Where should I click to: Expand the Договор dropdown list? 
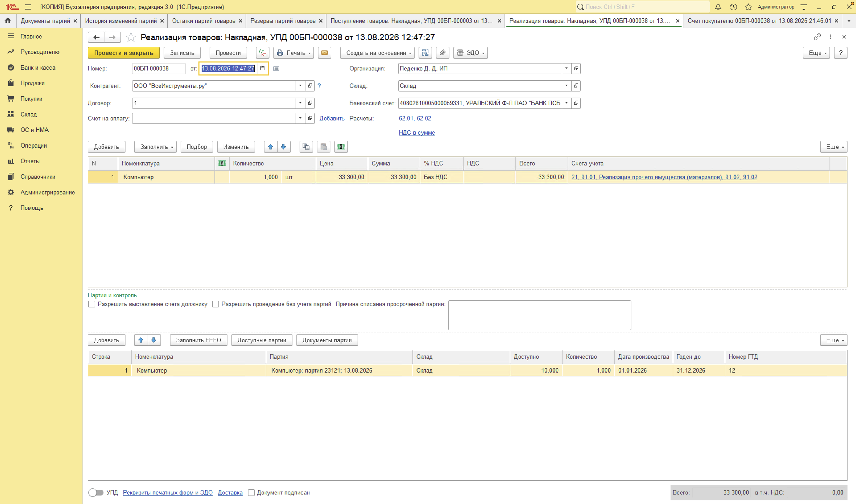click(300, 103)
